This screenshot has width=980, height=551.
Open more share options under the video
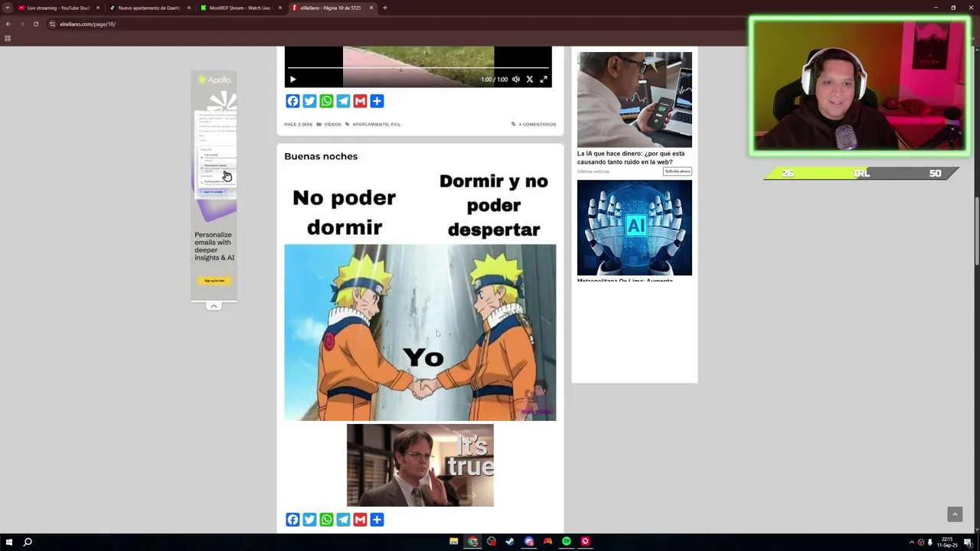(377, 101)
